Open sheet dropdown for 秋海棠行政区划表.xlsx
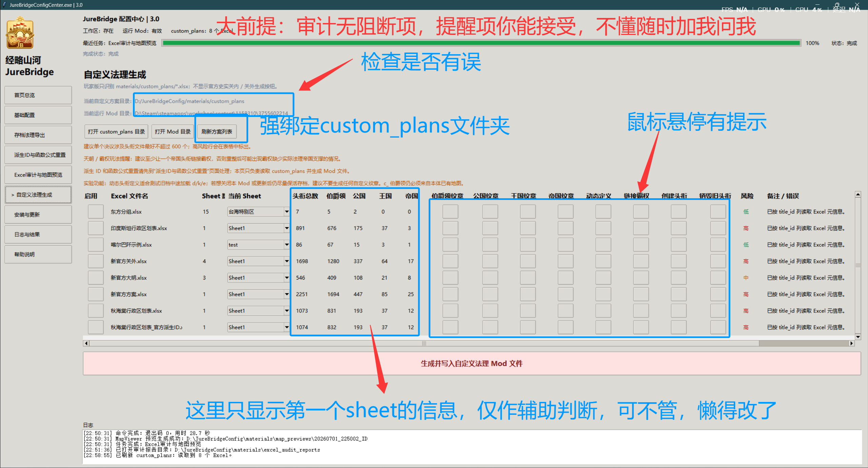This screenshot has height=468, width=868. 287,311
